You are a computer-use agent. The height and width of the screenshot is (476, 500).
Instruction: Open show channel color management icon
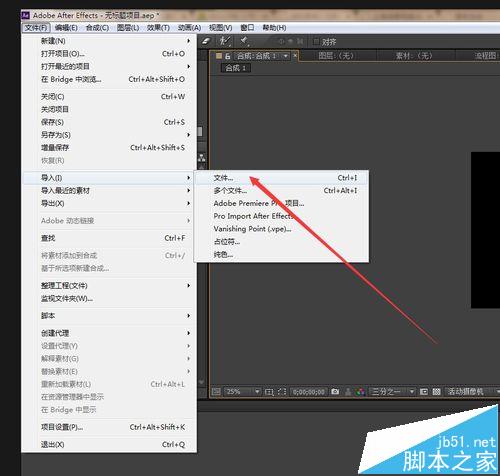tap(360, 392)
